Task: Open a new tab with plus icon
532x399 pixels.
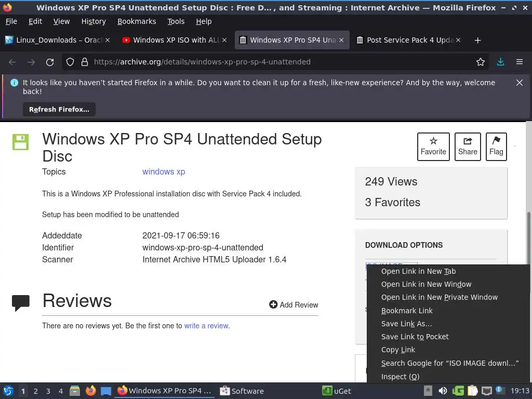Action: [x=478, y=41]
